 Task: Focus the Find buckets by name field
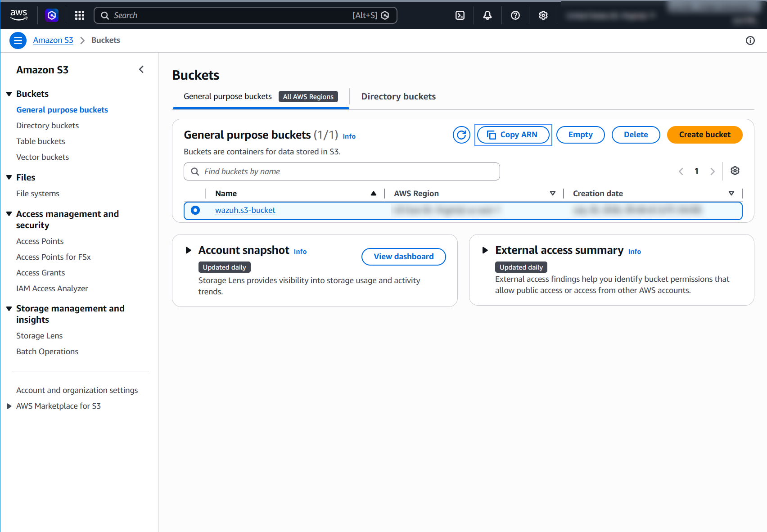(342, 171)
